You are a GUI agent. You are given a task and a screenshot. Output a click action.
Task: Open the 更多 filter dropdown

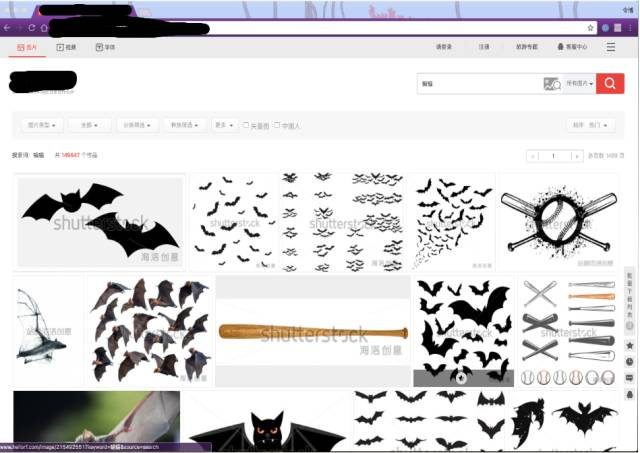pos(223,125)
